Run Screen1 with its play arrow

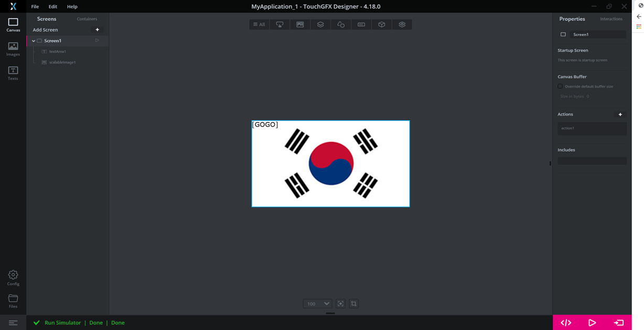pyautogui.click(x=97, y=40)
